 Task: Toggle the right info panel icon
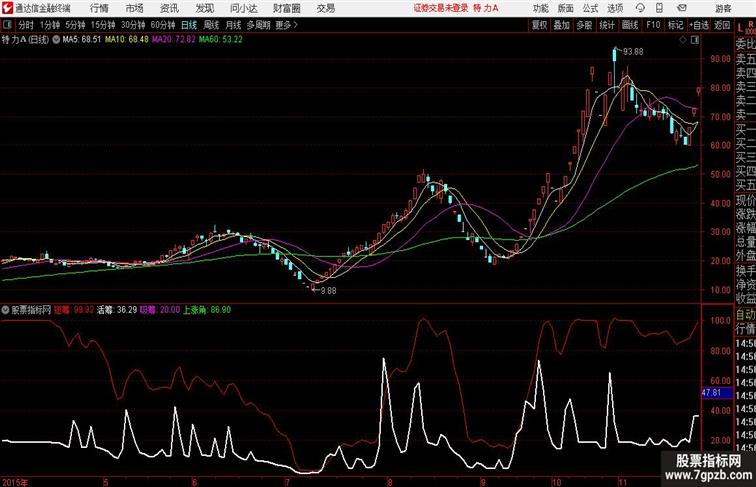pyautogui.click(x=695, y=40)
